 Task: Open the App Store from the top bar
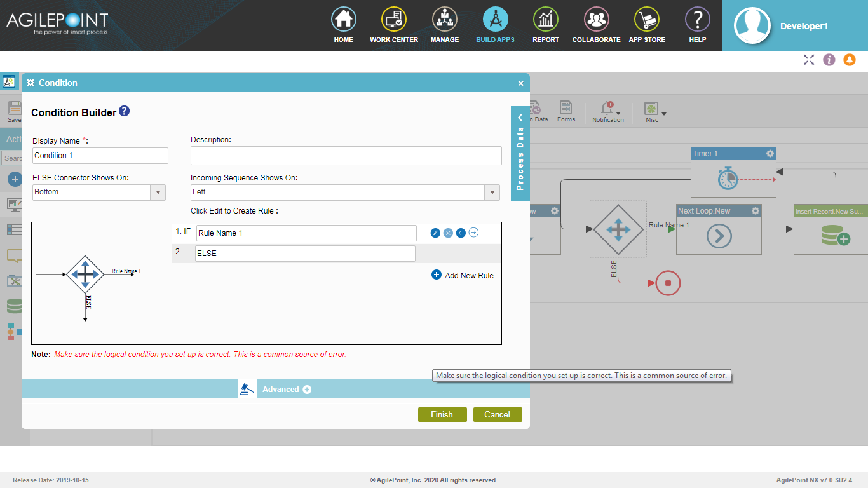coord(647,25)
